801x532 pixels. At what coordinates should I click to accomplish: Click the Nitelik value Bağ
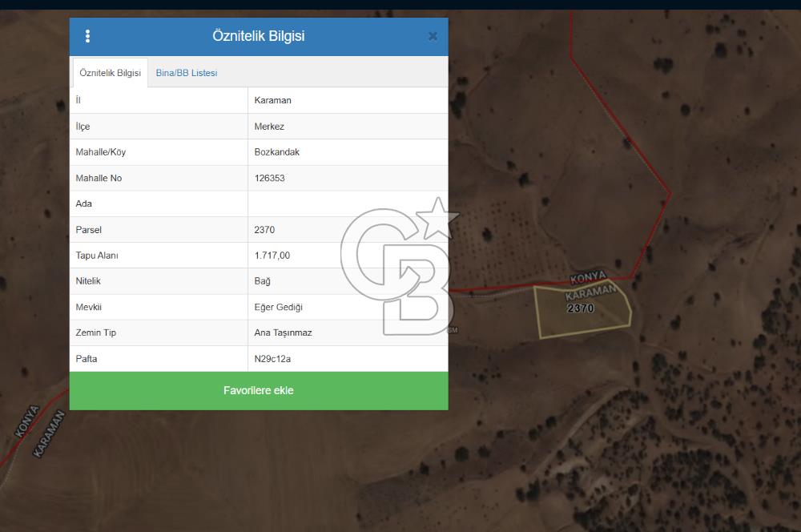click(x=263, y=281)
